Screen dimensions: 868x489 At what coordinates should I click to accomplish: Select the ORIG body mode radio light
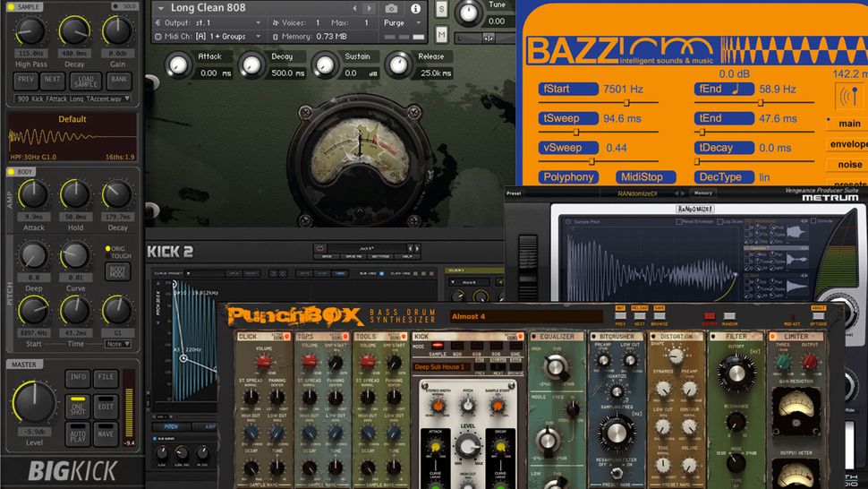[x=108, y=249]
